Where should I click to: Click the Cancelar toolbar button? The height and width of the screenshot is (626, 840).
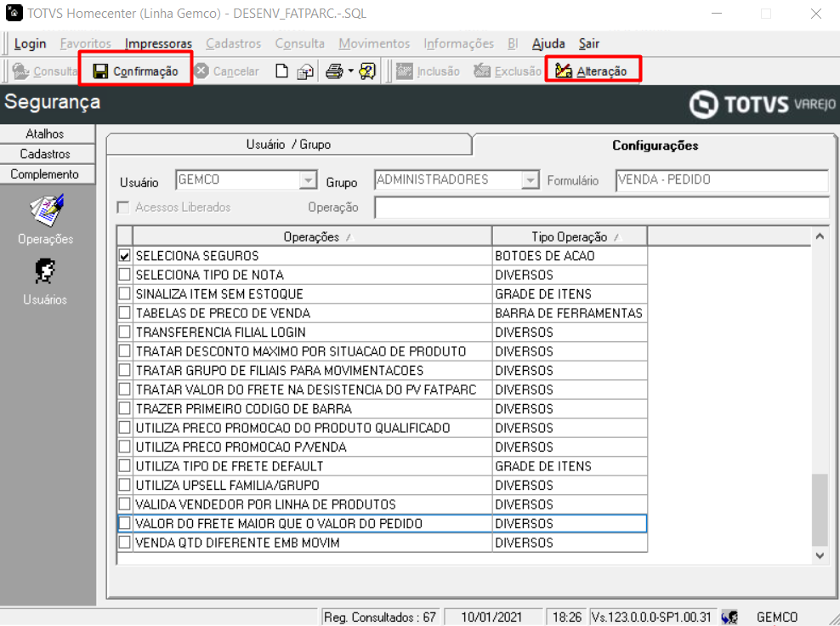[x=227, y=71]
